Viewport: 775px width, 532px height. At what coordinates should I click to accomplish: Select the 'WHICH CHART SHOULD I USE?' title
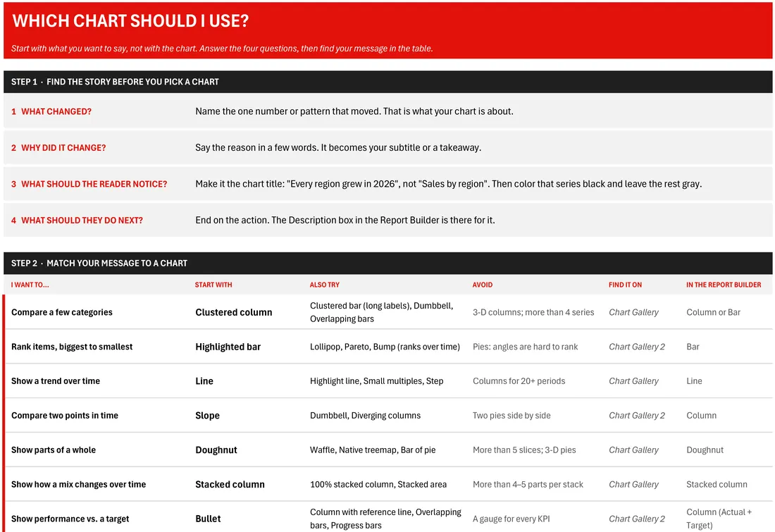[130, 20]
